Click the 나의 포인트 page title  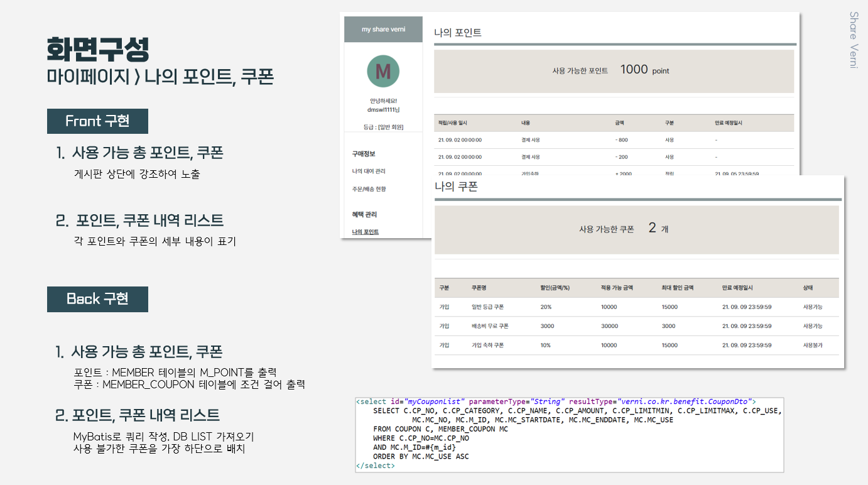point(458,33)
